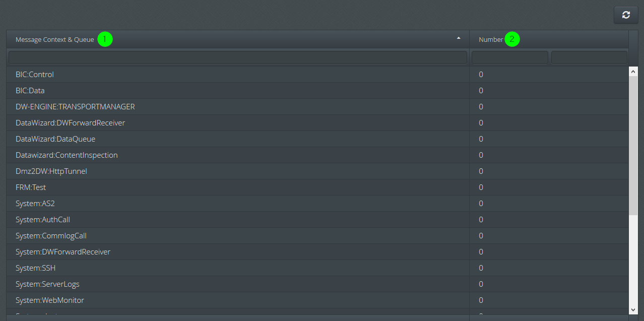This screenshot has height=321, width=644.
Task: Select the System:AS2 row
Action: click(x=317, y=204)
